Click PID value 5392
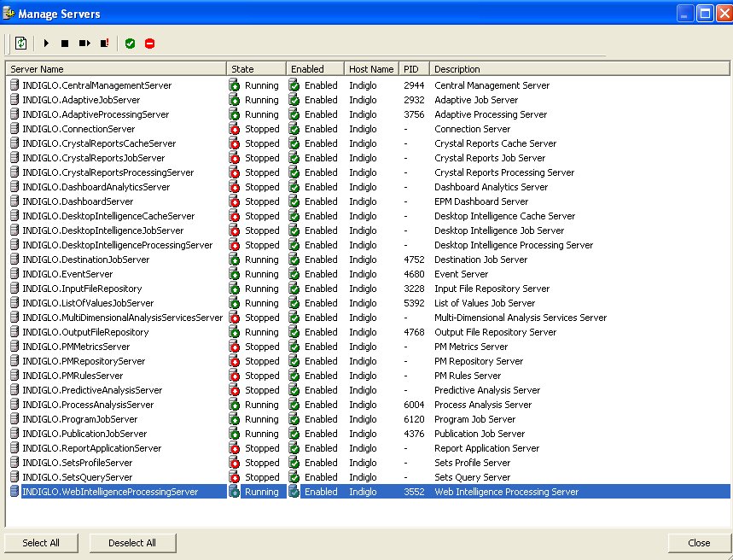 (414, 303)
